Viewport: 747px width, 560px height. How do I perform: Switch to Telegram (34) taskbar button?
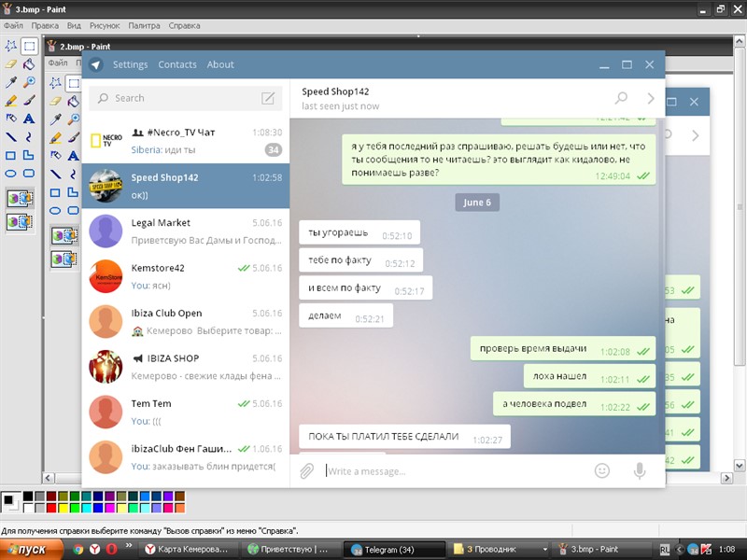point(395,550)
